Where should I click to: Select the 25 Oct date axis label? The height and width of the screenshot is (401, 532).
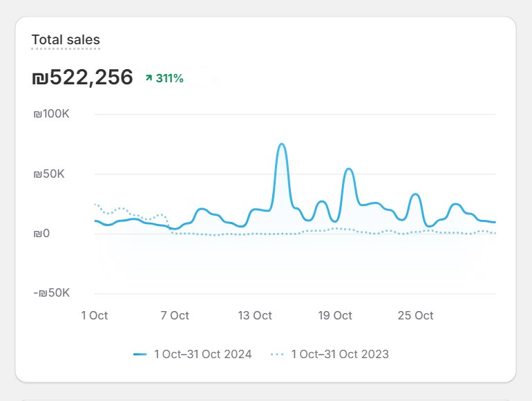[x=415, y=315]
